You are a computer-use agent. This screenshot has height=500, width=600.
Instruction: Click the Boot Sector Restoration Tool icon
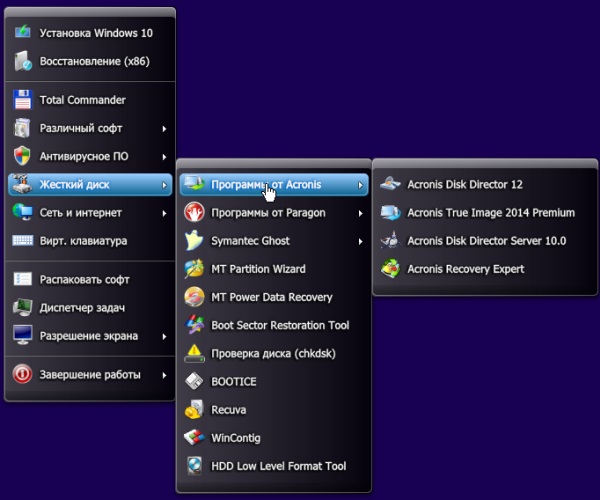coord(194,325)
